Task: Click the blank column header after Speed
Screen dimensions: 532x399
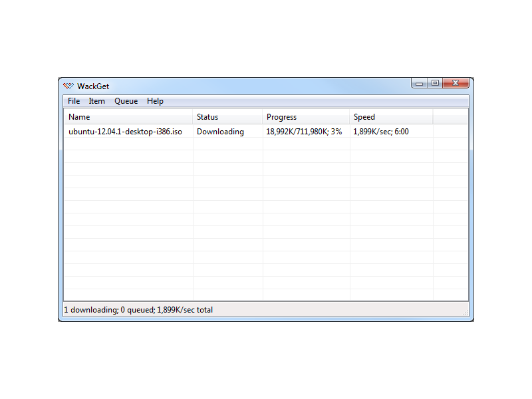Action: point(450,117)
